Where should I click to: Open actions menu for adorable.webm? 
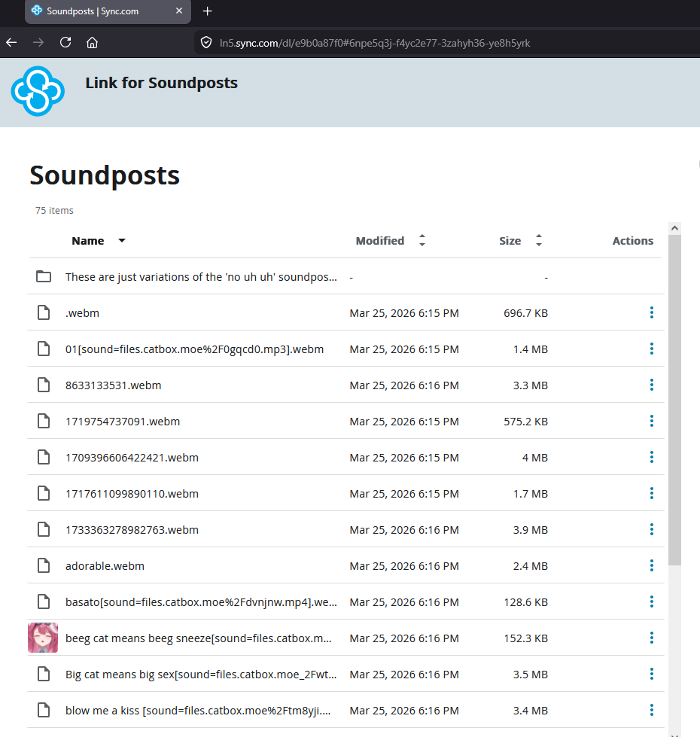point(652,566)
